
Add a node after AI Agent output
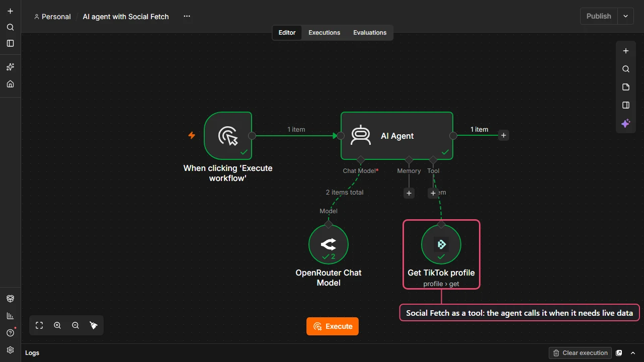click(504, 135)
